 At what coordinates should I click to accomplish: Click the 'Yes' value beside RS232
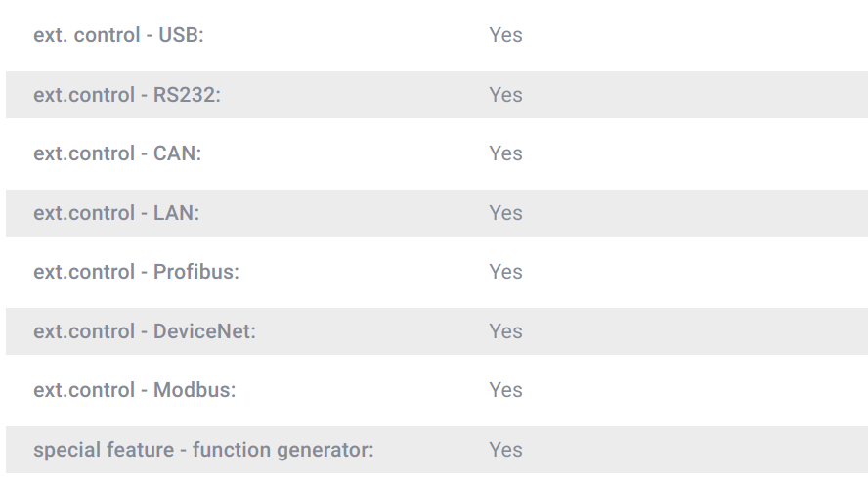(505, 95)
